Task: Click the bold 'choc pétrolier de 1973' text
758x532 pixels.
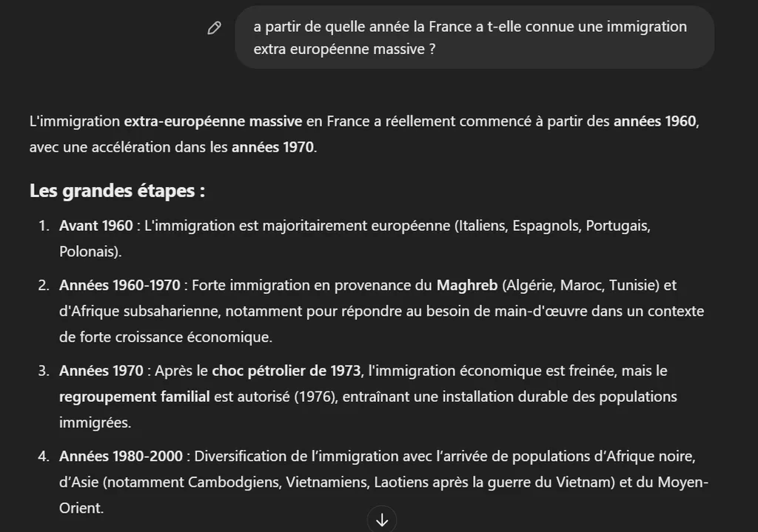Action: 286,371
